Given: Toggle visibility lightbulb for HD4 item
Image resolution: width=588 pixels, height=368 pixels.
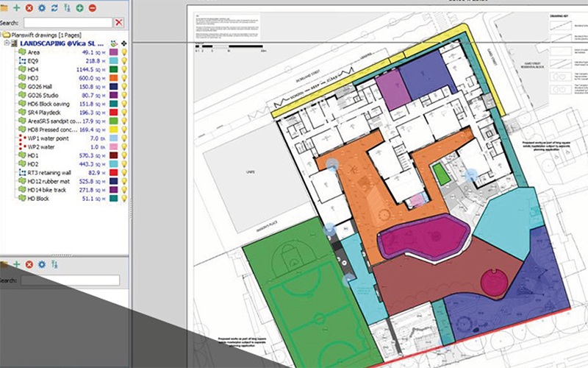Looking at the screenshot, I should click(x=123, y=69).
